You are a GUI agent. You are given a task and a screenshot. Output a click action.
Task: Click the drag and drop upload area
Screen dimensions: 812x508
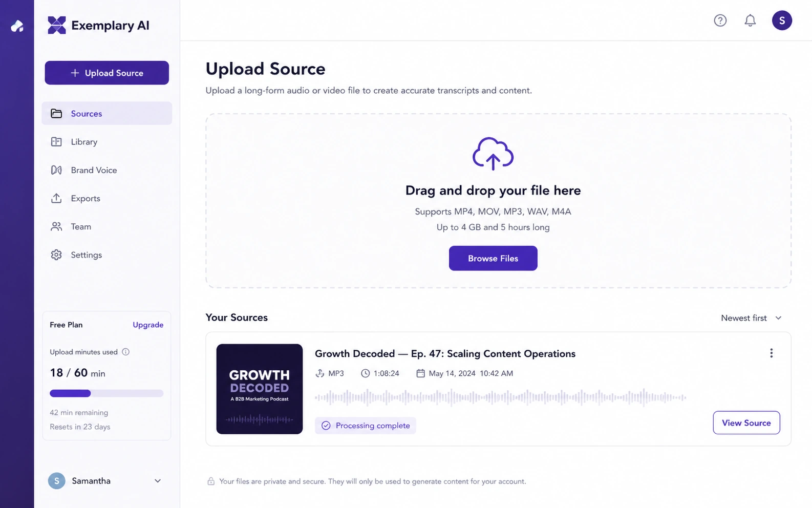[x=498, y=201]
